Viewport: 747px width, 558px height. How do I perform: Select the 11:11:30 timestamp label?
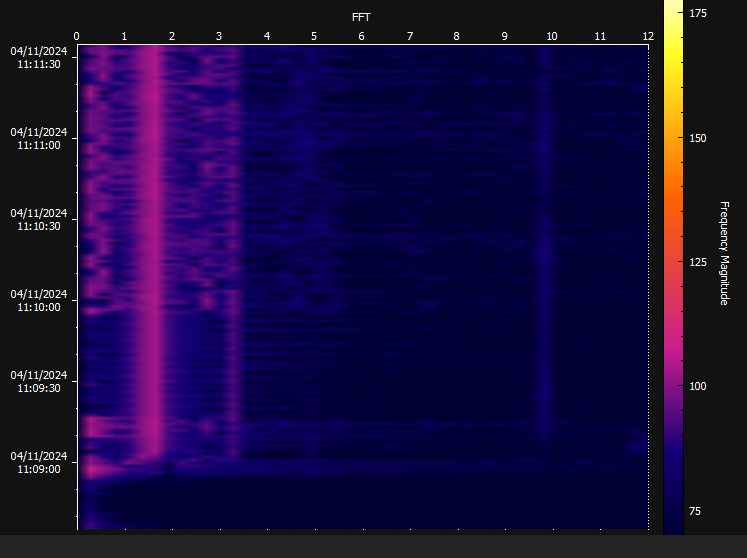click(x=39, y=58)
